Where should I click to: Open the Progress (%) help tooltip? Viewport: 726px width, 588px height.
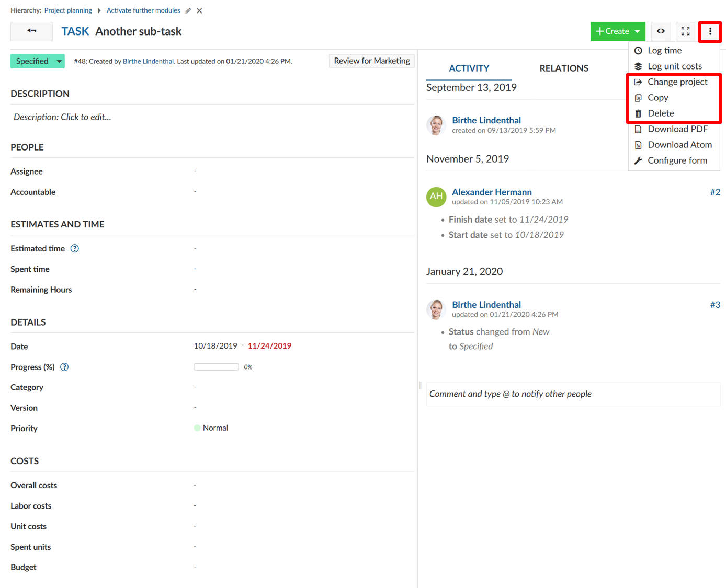[x=64, y=367]
